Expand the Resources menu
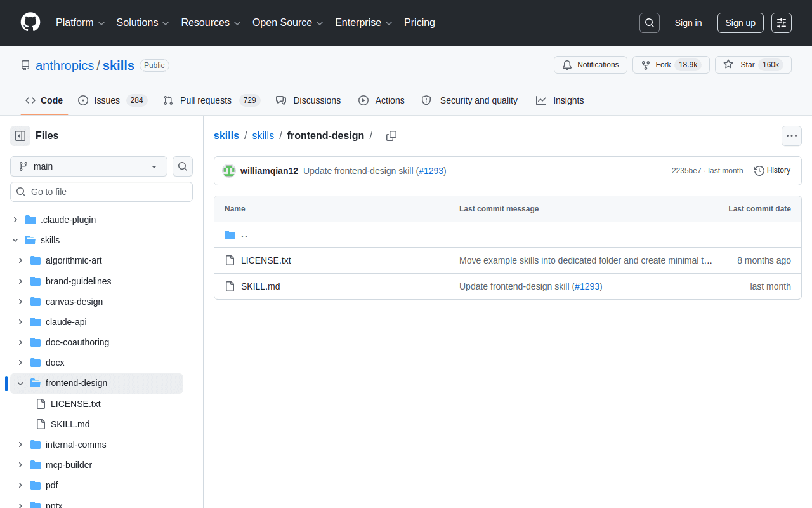This screenshot has width=812, height=508. [x=211, y=23]
